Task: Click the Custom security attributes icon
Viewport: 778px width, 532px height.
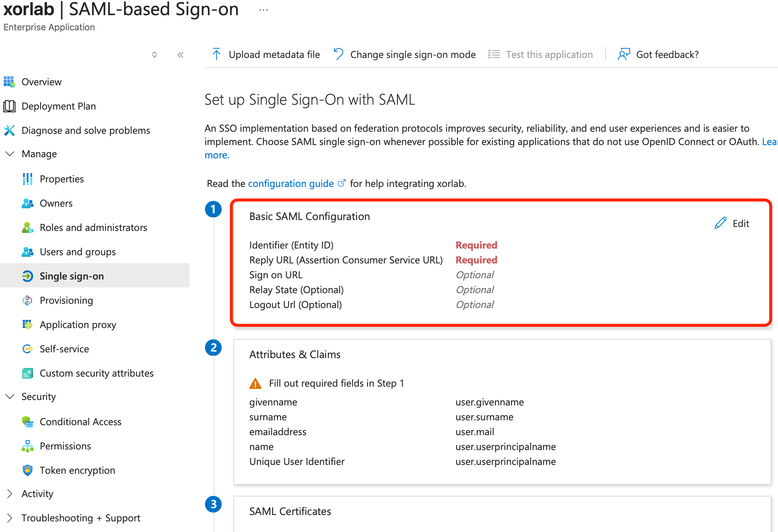Action: point(27,373)
